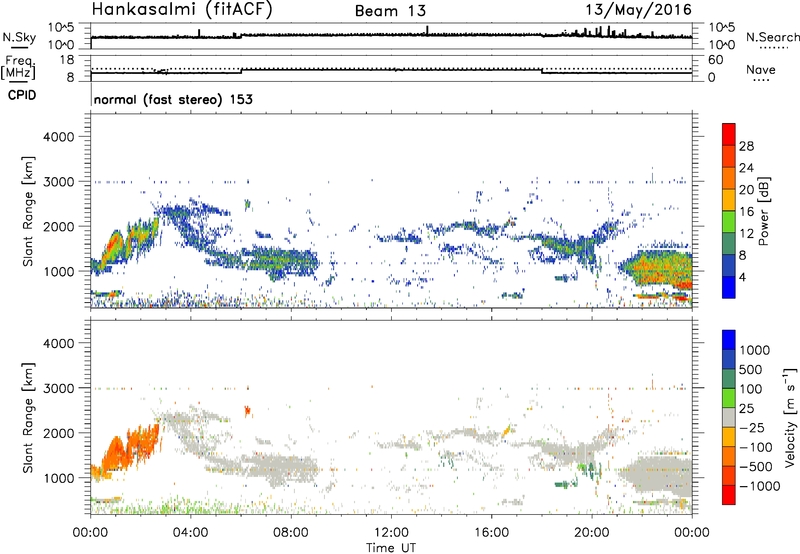
Task: Click the "Velocity [m s-1]" colorbar title
Action: (x=790, y=417)
